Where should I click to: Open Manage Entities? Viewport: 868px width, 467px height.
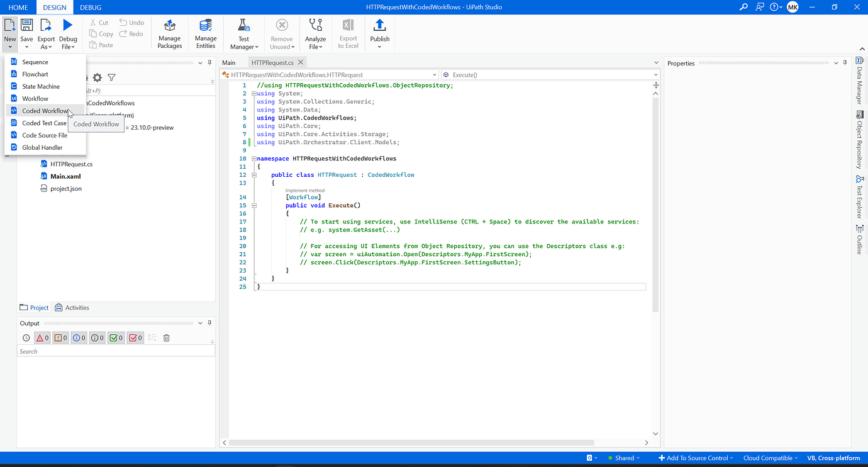pyautogui.click(x=205, y=33)
